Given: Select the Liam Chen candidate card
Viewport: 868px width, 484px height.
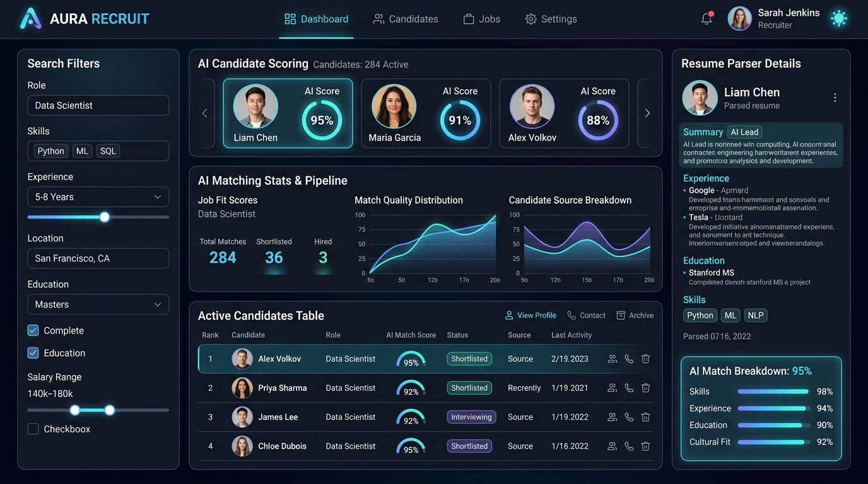Looking at the screenshot, I should point(288,113).
